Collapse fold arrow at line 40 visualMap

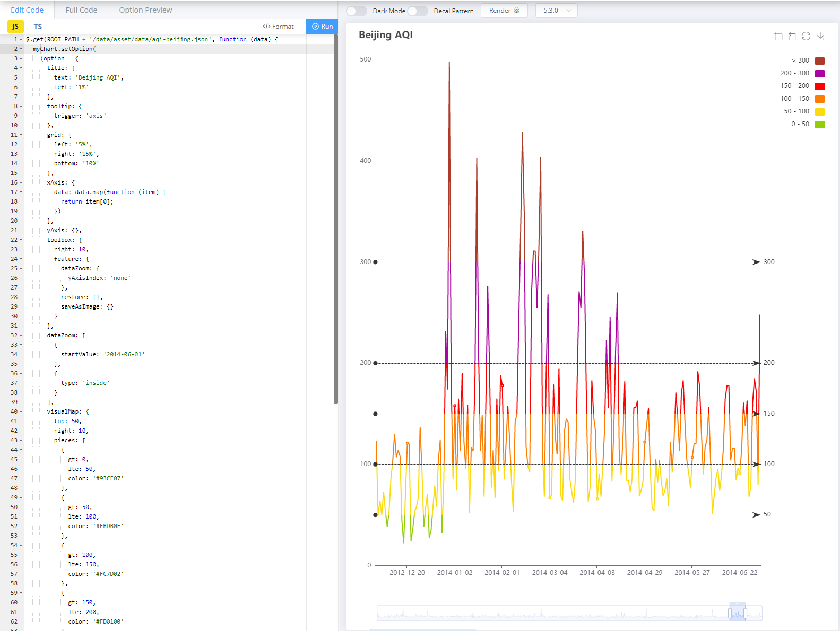pyautogui.click(x=21, y=411)
